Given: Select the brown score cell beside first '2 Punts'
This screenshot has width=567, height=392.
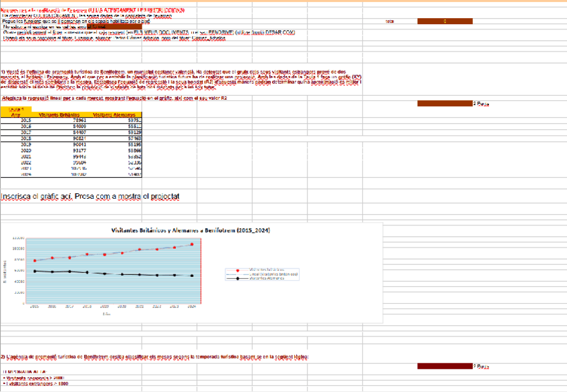Looking at the screenshot, I should pyautogui.click(x=445, y=104).
